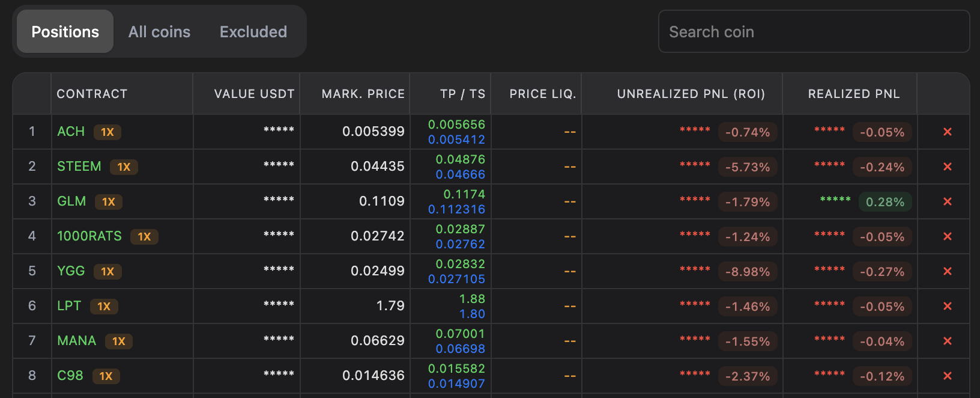
Task: Close the STEEM position with red X
Action: pos(948,167)
